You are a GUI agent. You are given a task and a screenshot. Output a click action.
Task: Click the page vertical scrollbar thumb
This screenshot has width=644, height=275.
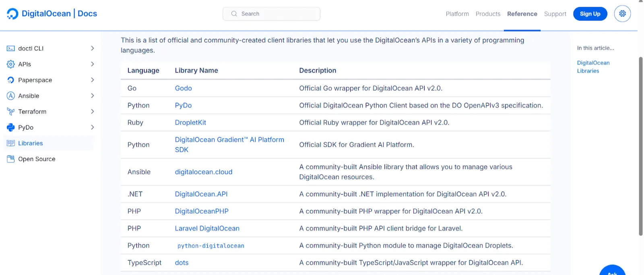click(x=641, y=146)
